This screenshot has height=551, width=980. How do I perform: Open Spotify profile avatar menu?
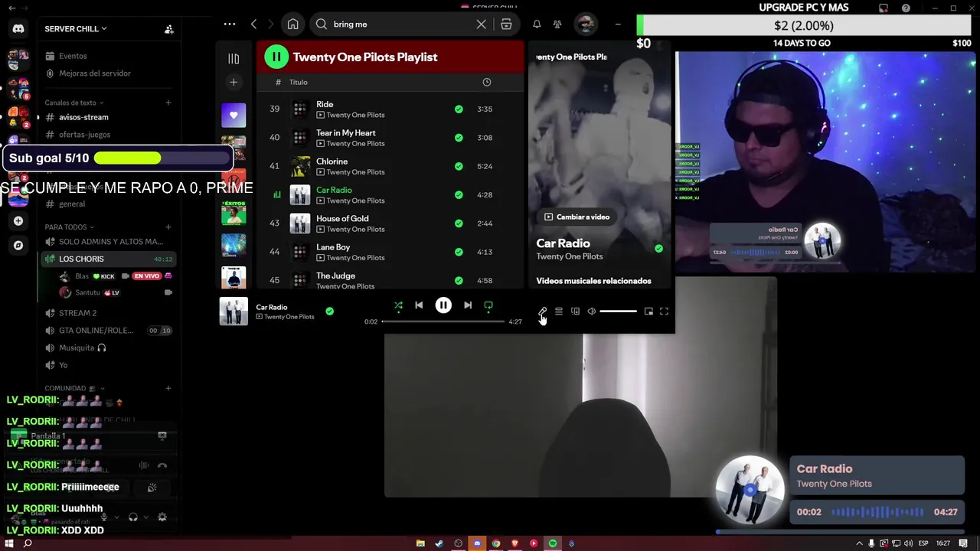(x=585, y=24)
